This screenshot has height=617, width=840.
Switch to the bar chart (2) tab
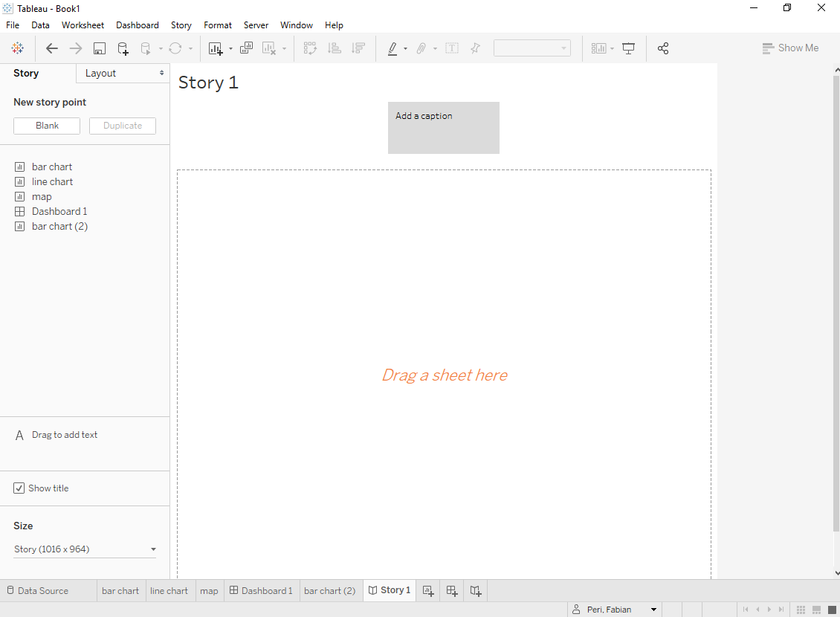(329, 591)
